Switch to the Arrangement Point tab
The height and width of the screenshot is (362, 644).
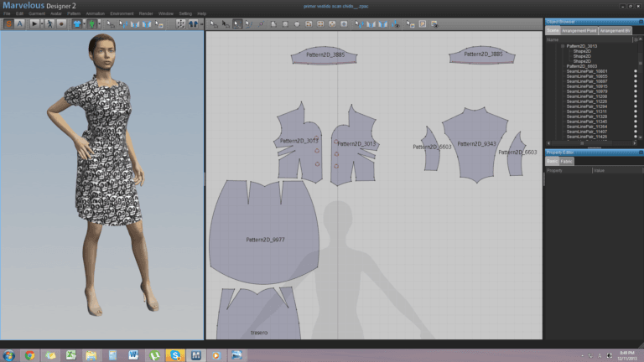[579, 30]
